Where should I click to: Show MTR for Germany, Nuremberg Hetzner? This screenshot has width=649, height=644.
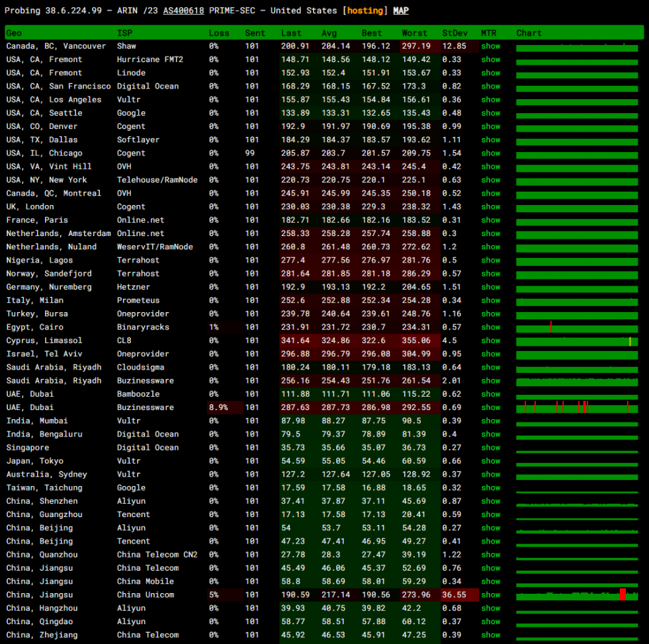490,287
